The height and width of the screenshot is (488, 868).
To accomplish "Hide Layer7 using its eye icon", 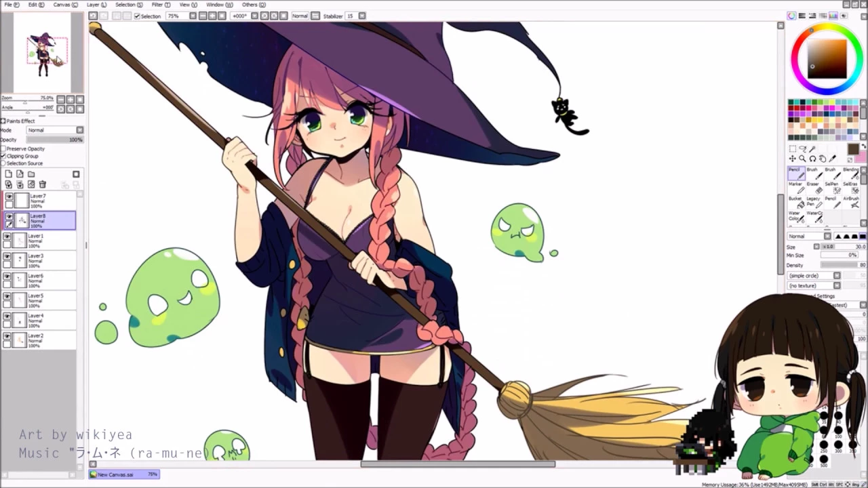I will 9,197.
